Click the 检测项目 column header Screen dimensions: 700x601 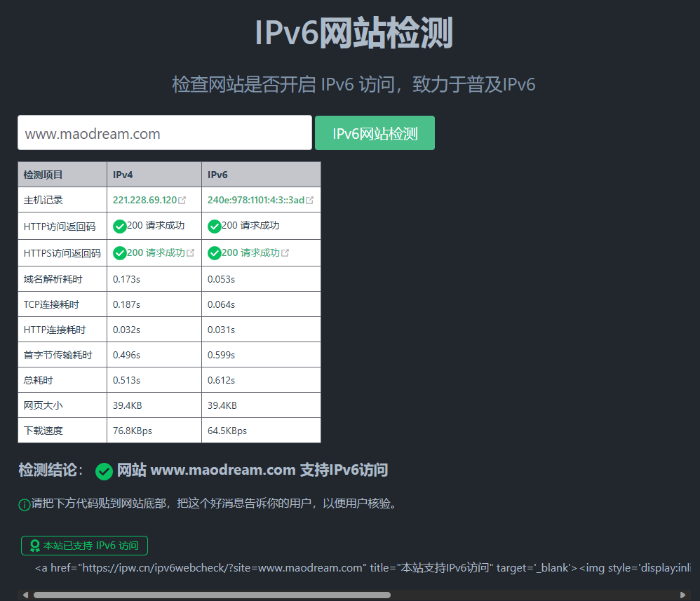coord(62,175)
